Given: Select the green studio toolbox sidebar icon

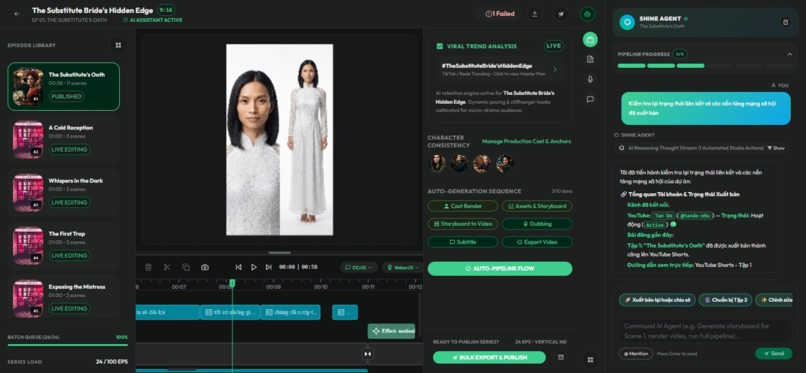Looking at the screenshot, I should point(590,39).
